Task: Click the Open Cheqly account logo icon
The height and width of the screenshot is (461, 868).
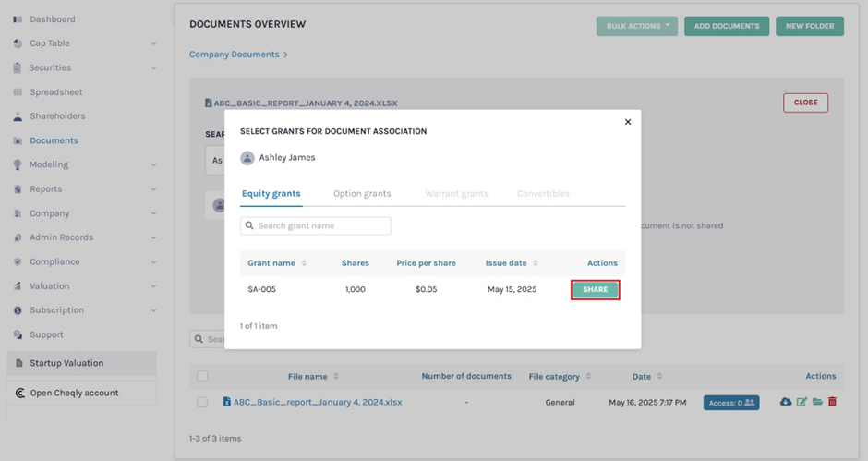Action: click(20, 393)
